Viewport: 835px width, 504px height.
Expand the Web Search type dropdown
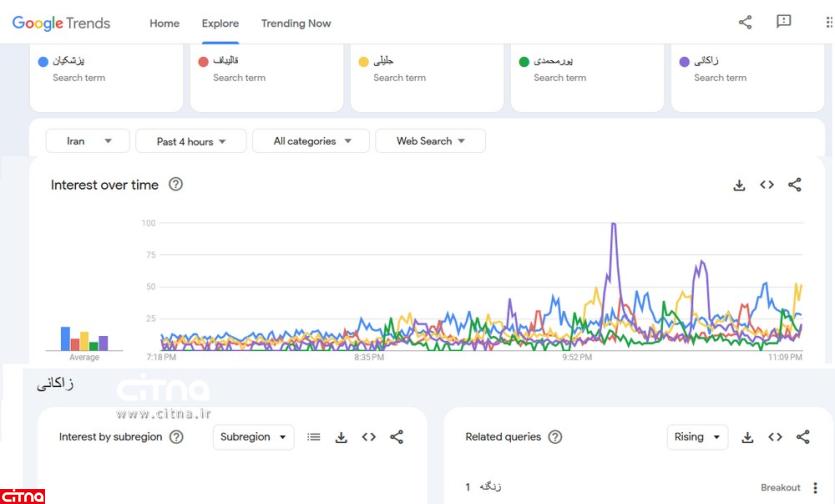click(430, 141)
